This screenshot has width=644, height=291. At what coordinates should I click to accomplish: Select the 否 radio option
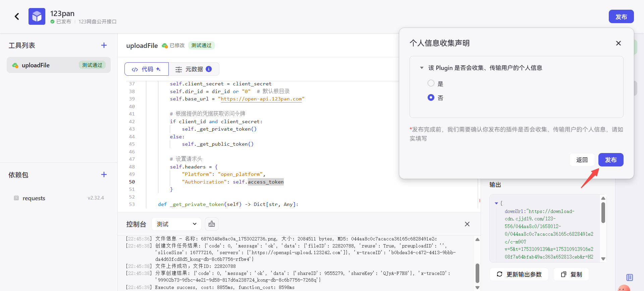tap(431, 97)
